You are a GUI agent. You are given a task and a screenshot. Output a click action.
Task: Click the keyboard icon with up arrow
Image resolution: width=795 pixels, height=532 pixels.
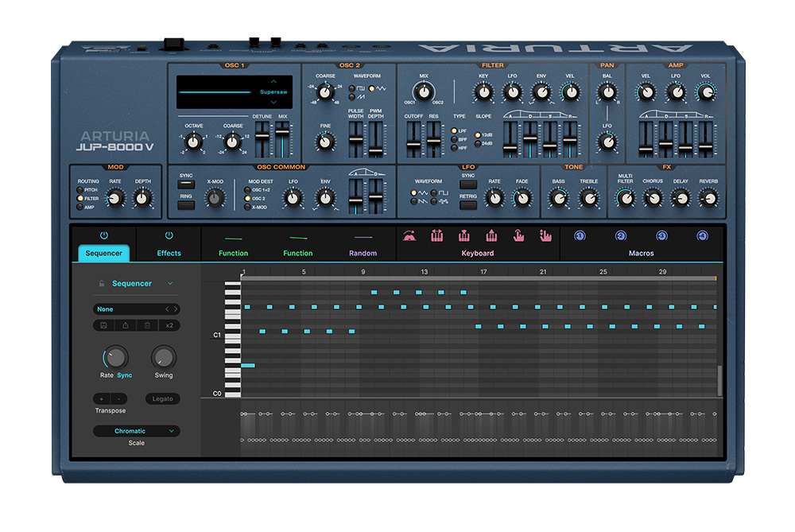(491, 236)
